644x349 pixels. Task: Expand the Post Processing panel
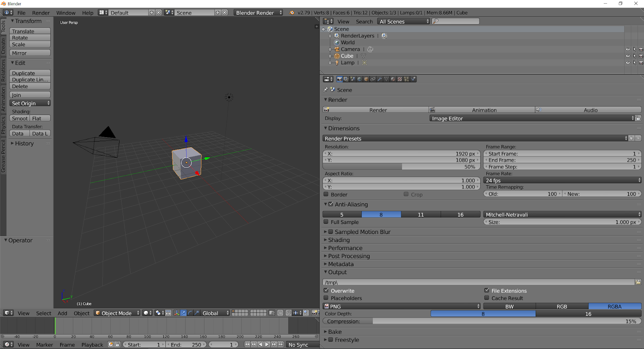349,256
